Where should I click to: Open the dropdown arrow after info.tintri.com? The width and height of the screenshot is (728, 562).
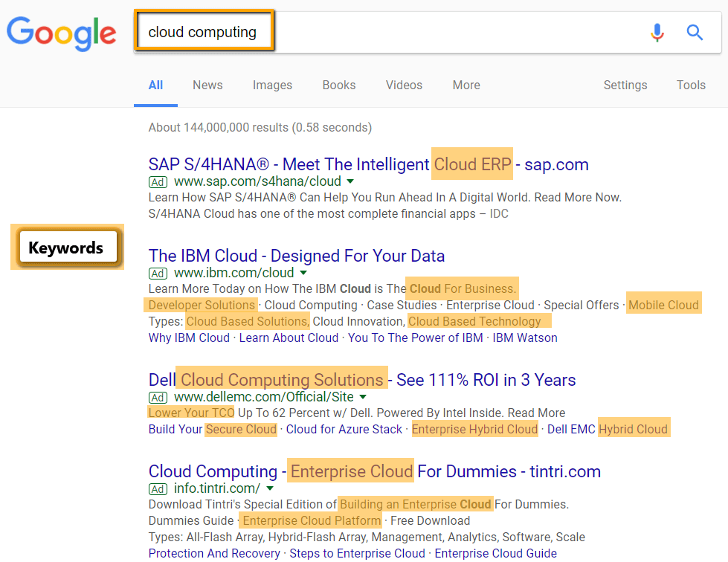pos(270,488)
